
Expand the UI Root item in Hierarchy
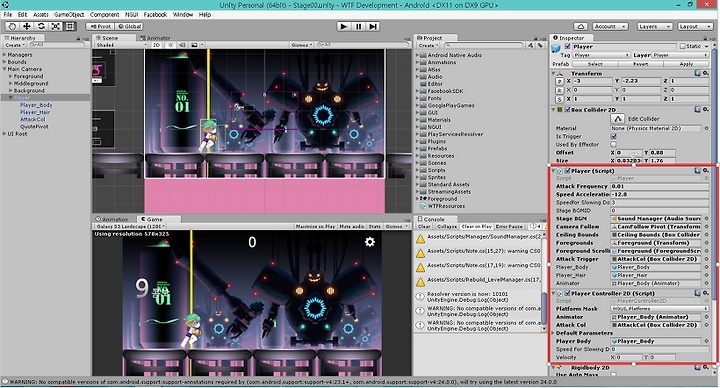[x=5, y=134]
